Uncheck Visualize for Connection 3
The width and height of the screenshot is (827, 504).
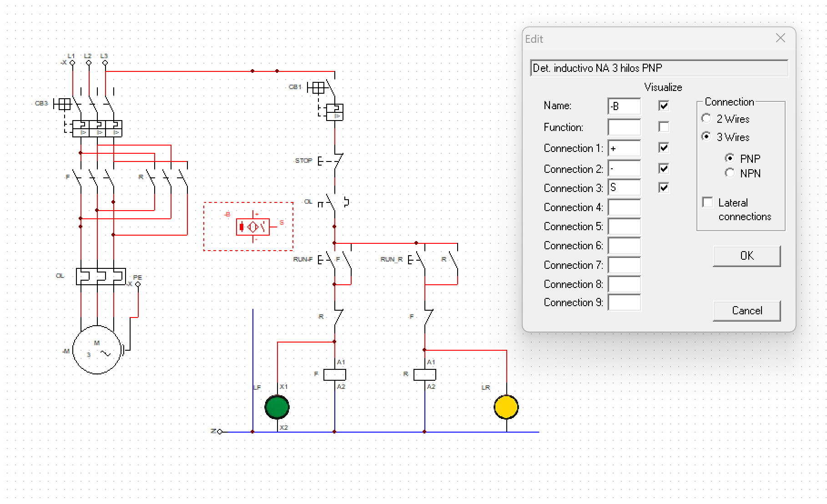pyautogui.click(x=663, y=187)
